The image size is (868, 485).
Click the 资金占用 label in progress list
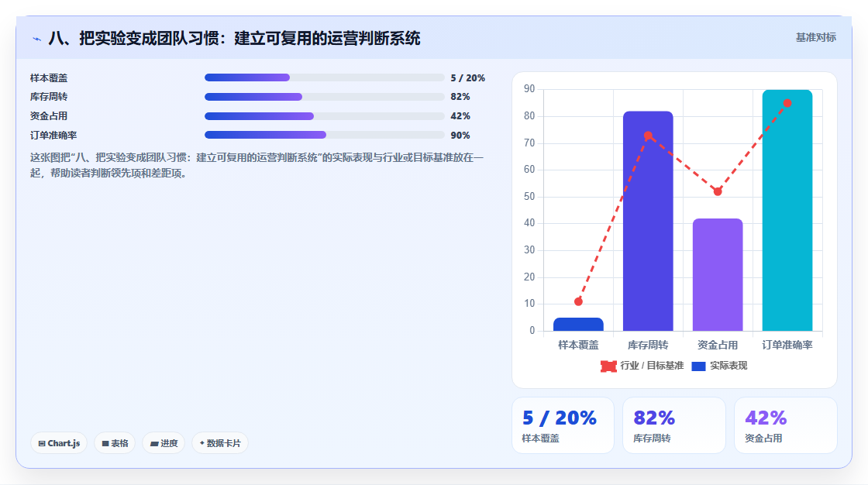click(49, 116)
